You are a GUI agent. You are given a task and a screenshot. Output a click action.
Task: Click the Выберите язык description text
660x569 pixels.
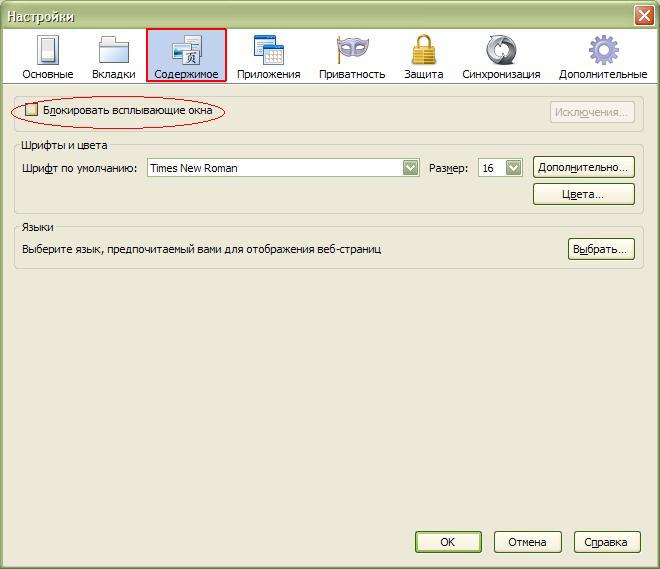click(202, 249)
